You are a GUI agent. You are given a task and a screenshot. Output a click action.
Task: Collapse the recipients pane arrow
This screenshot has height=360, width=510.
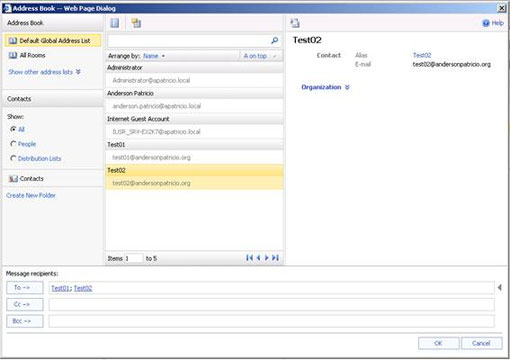(499, 287)
